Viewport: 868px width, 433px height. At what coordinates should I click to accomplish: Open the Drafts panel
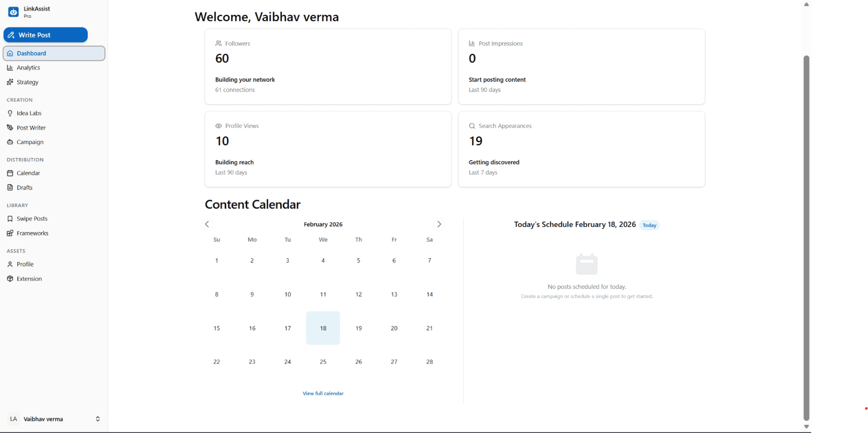24,187
